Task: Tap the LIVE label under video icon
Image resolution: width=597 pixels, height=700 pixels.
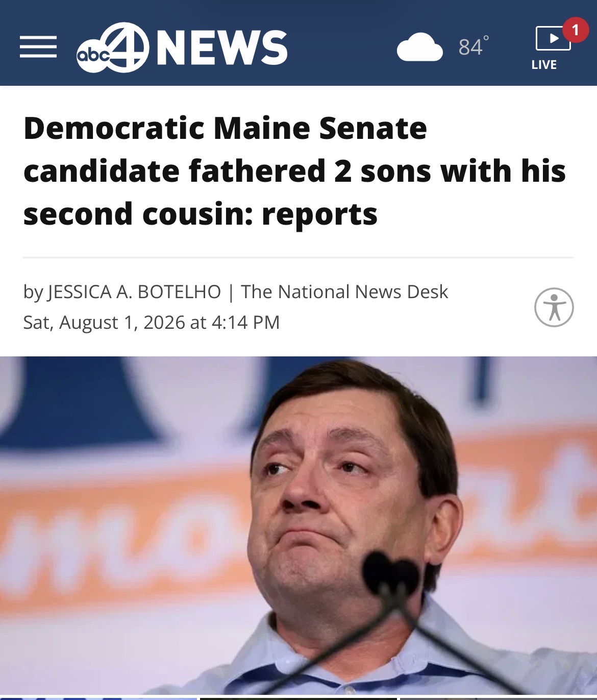Action: click(544, 65)
